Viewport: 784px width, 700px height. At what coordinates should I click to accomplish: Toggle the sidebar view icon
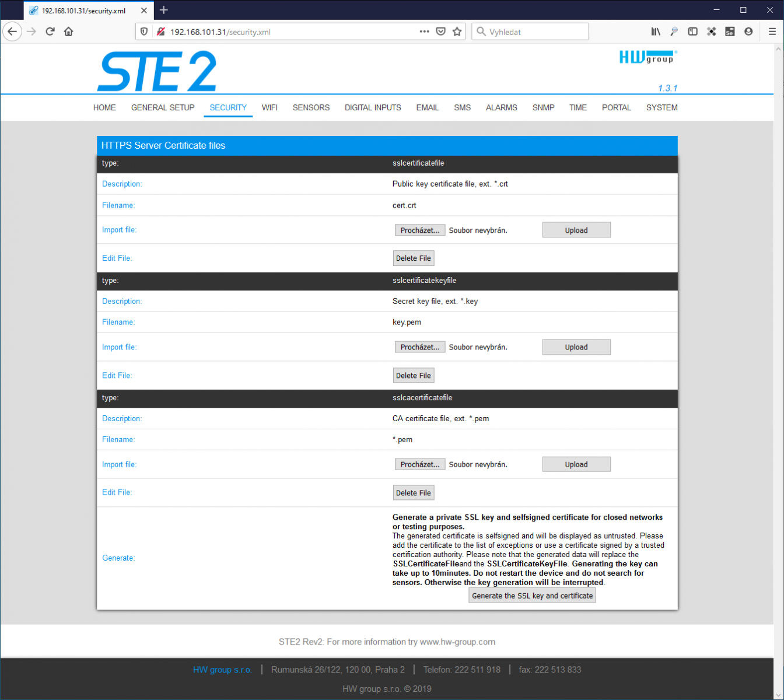(x=693, y=32)
